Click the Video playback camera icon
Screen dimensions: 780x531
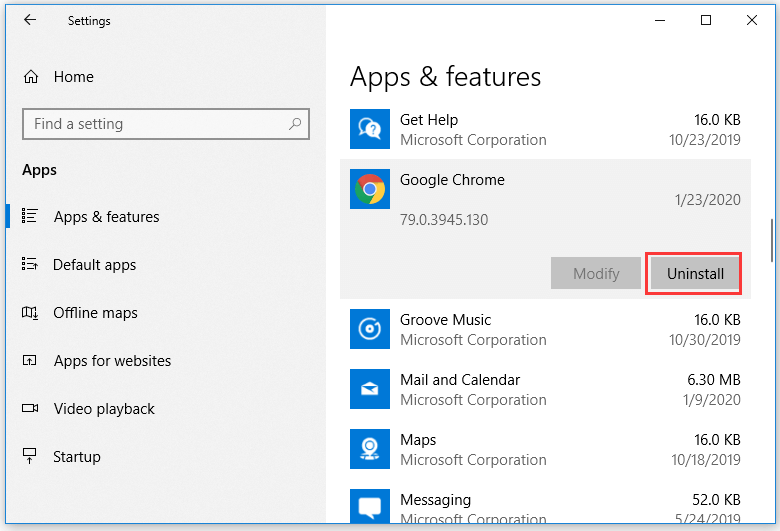click(30, 408)
